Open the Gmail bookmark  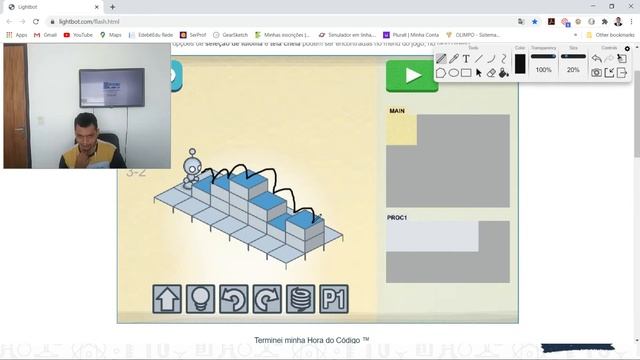point(45,35)
